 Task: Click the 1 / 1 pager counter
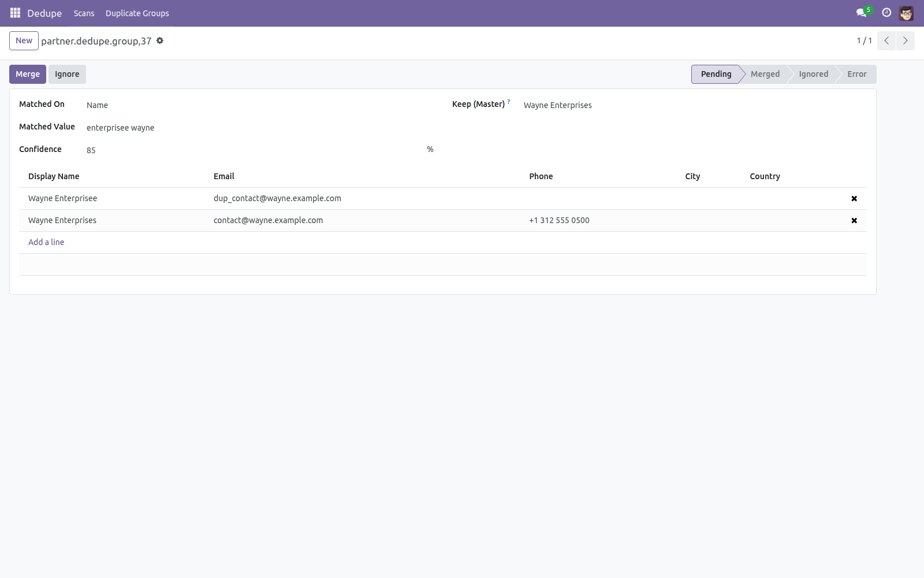point(865,40)
